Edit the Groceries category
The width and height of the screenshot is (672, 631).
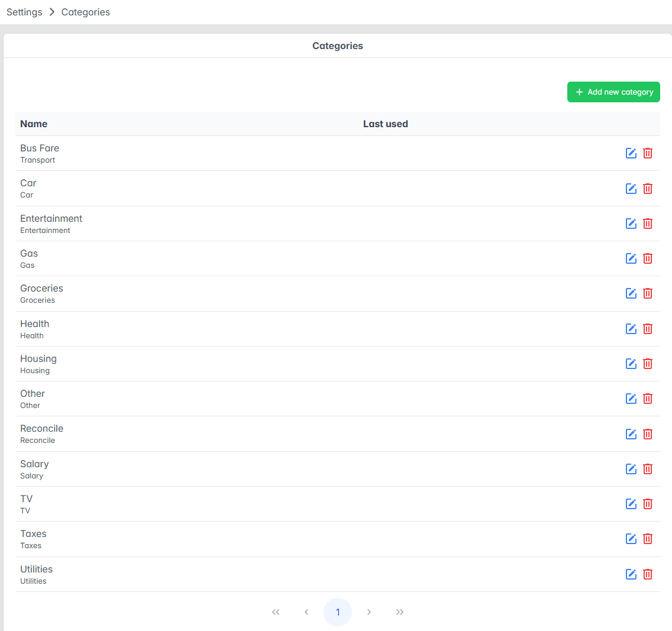click(x=631, y=293)
